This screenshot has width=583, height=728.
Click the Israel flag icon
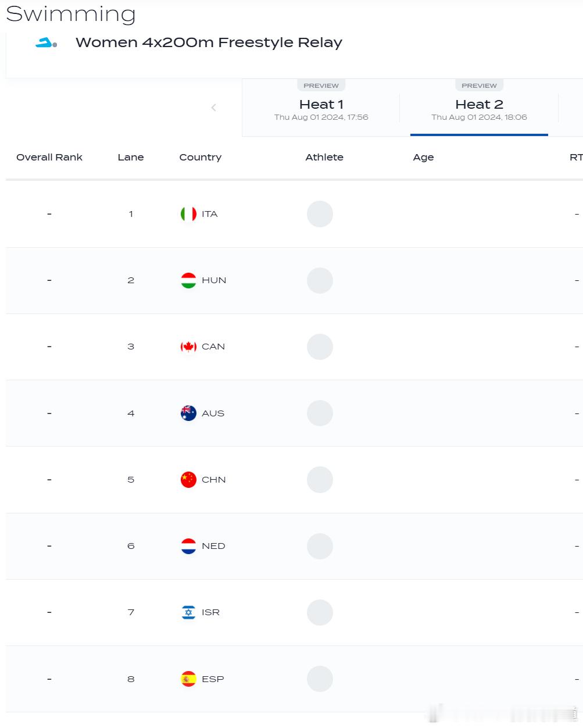(x=188, y=612)
